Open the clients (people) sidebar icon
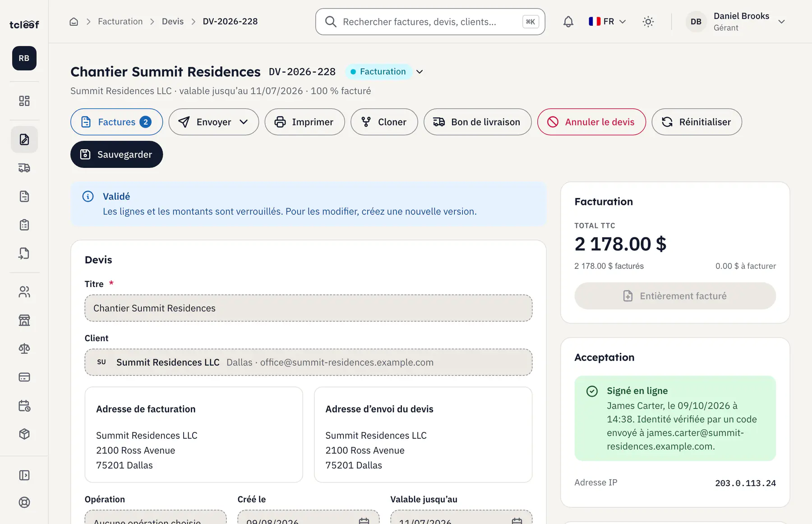This screenshot has height=524, width=812. [24, 292]
